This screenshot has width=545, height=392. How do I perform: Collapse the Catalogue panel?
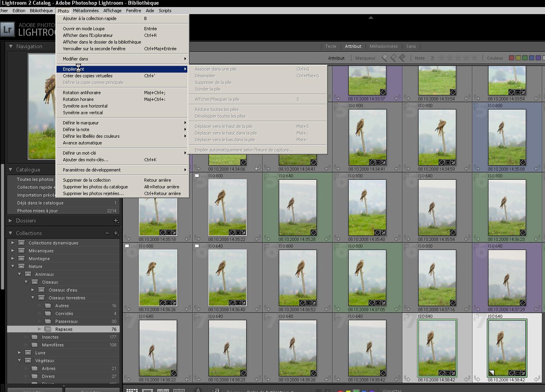tap(11, 170)
